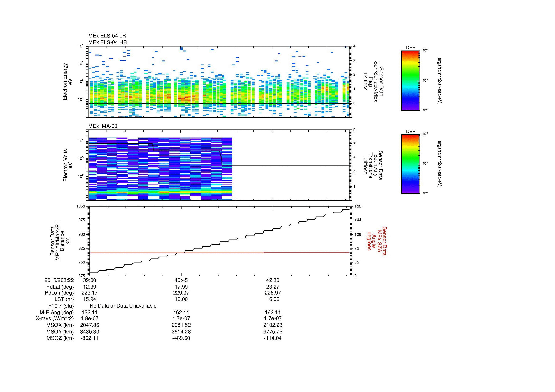Click the top DEF color bar
The height and width of the screenshot is (392, 555).
pyautogui.click(x=410, y=81)
